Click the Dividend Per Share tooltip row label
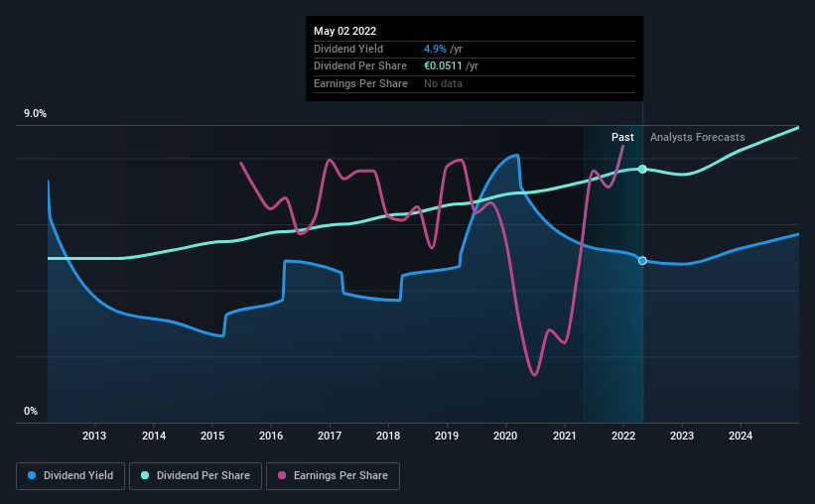The image size is (815, 504). pos(360,66)
